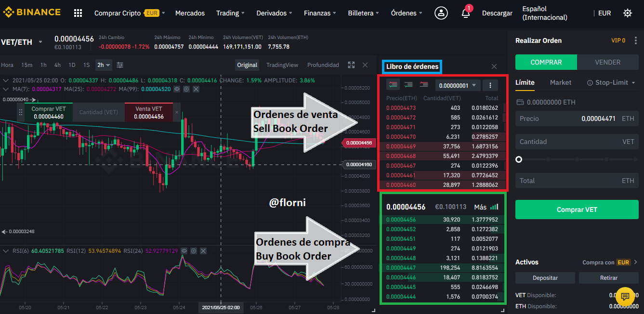Click Más to view more trades
The width and height of the screenshot is (644, 314).
pyautogui.click(x=486, y=207)
